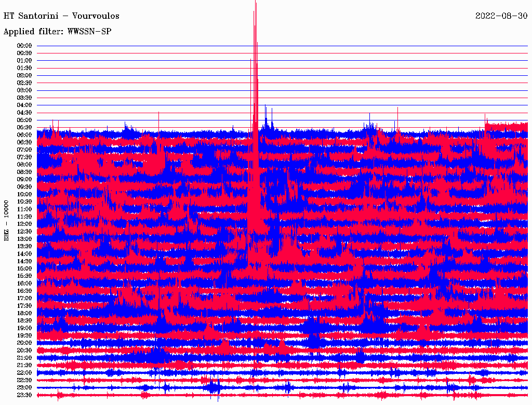Click the '03:00' time label

click(x=24, y=90)
